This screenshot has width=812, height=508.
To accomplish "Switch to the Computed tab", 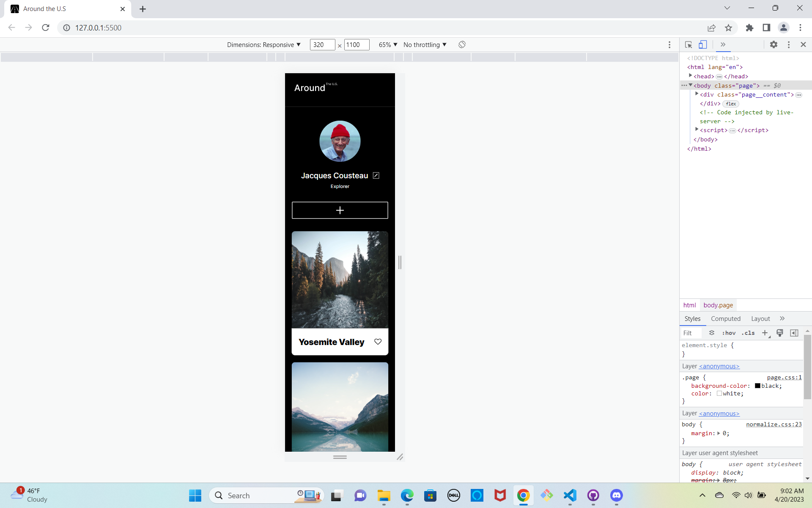I will coord(725,319).
